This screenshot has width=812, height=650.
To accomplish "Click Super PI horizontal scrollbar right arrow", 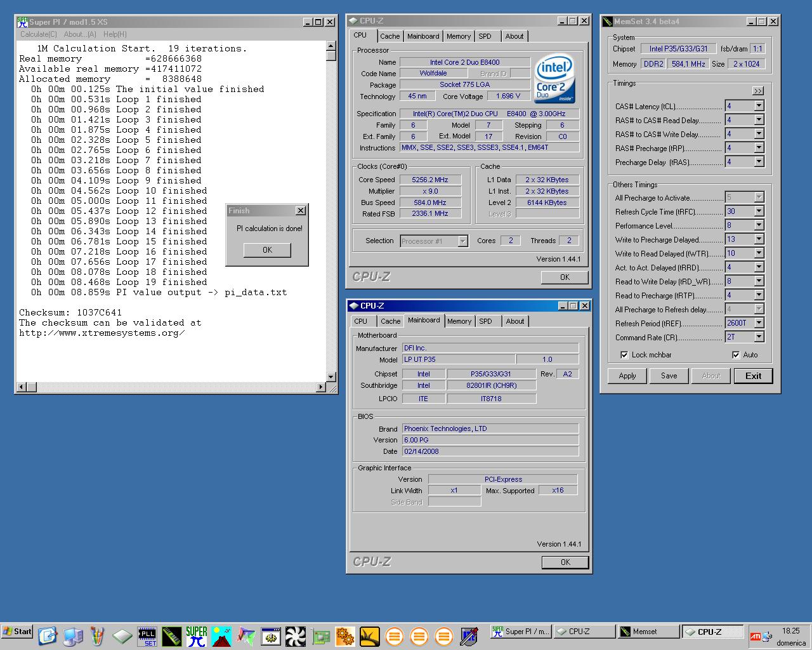I will coord(320,387).
